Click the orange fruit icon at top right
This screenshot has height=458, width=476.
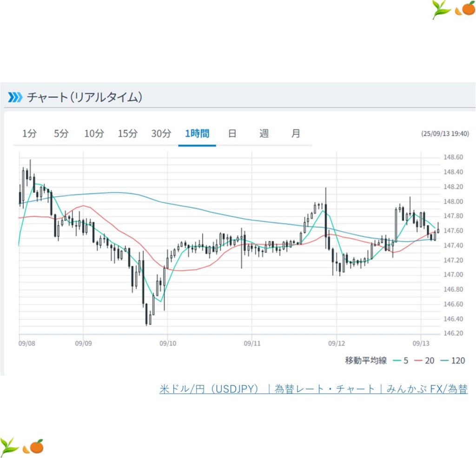click(465, 9)
